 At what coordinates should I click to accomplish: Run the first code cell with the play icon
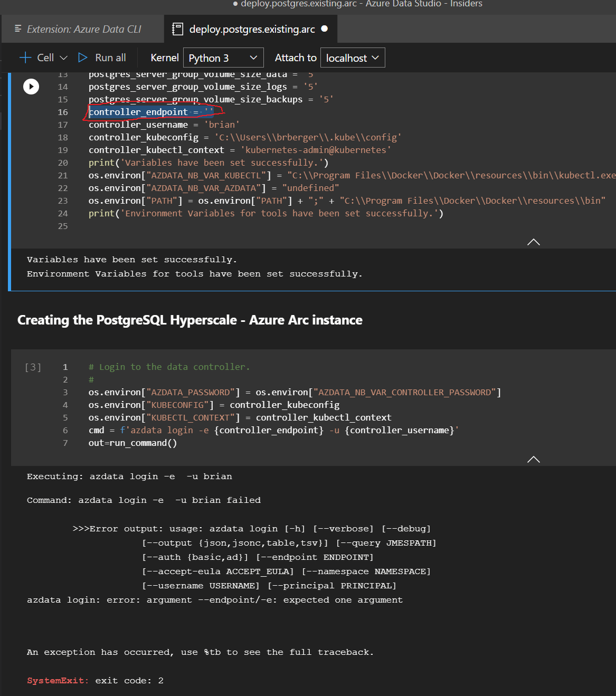tap(31, 86)
